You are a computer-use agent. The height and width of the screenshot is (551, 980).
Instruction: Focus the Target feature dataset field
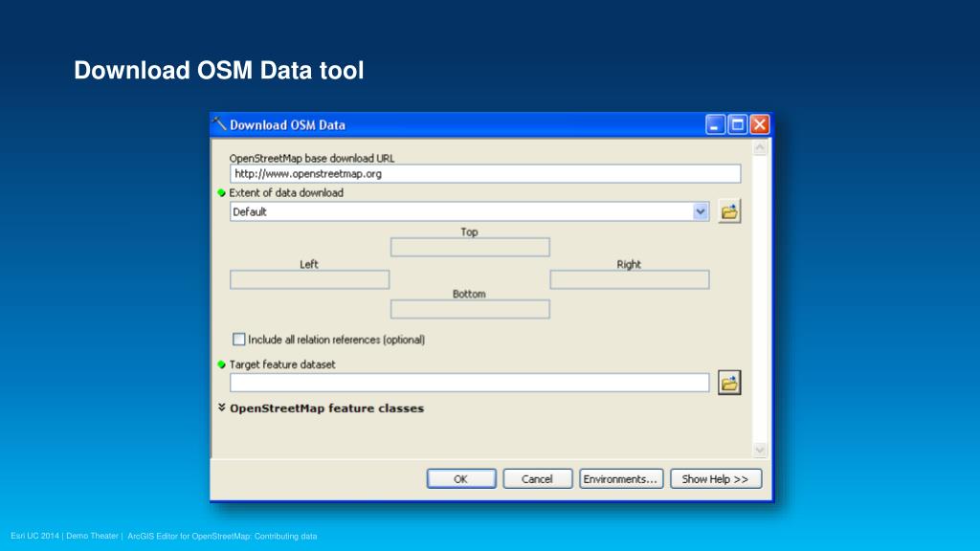469,383
